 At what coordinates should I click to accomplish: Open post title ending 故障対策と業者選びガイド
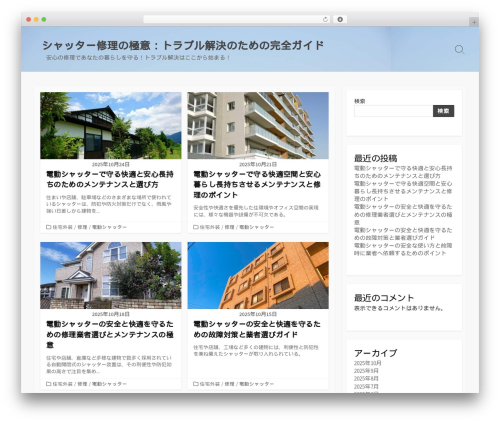click(257, 329)
